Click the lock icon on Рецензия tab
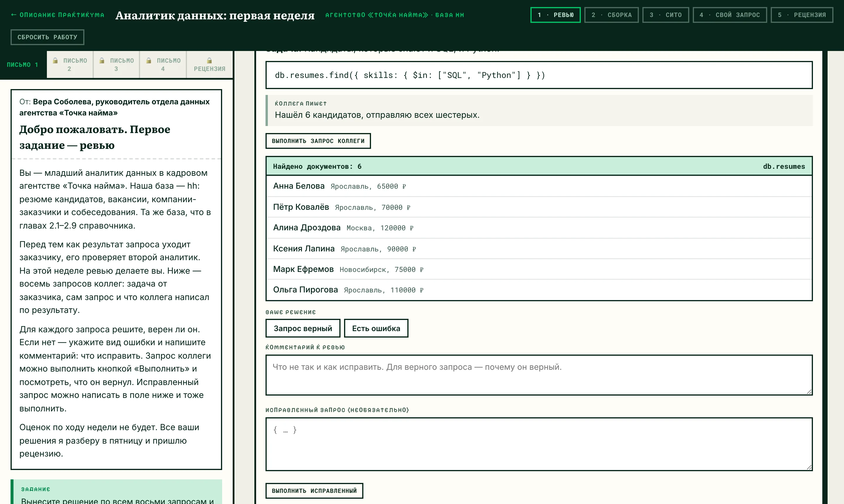 (x=210, y=60)
